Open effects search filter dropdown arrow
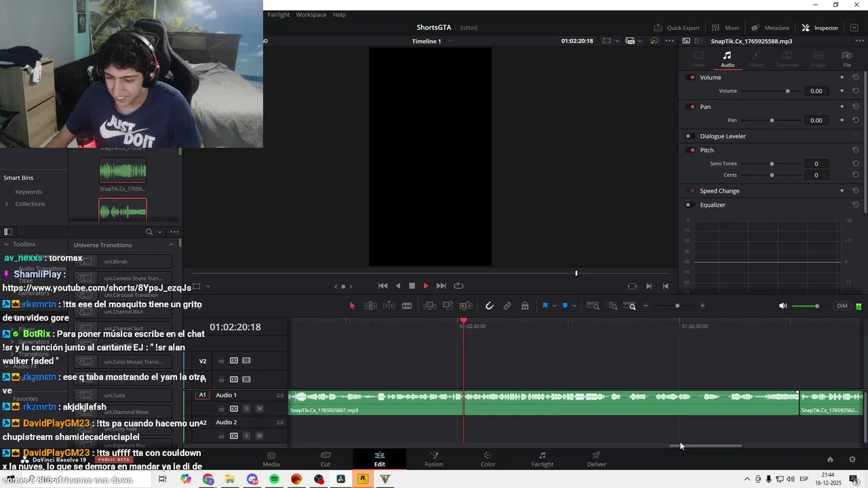The image size is (868, 488). [160, 232]
